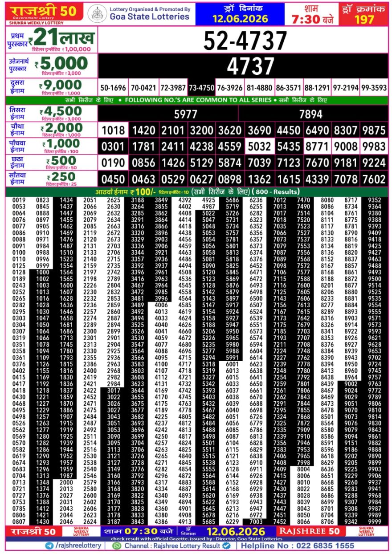Select third prize number 7894

[310, 114]
